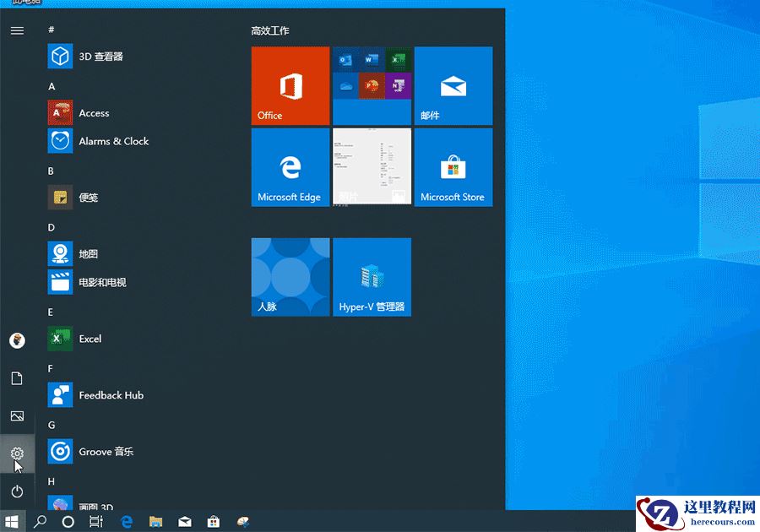This screenshot has height=532, width=760.
Task: Open the PowerPoint icon in Office folder tile
Action: [x=372, y=86]
